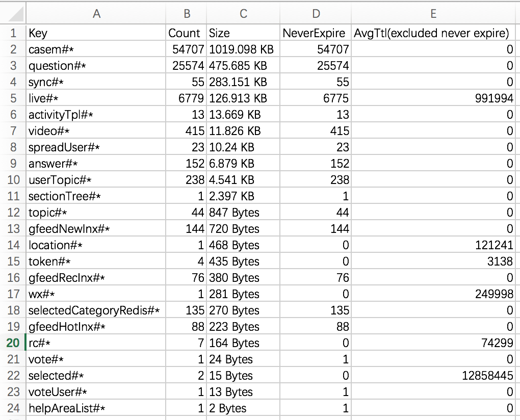Image resolution: width=520 pixels, height=420 pixels.
Task: Select column header E
Action: click(x=433, y=14)
